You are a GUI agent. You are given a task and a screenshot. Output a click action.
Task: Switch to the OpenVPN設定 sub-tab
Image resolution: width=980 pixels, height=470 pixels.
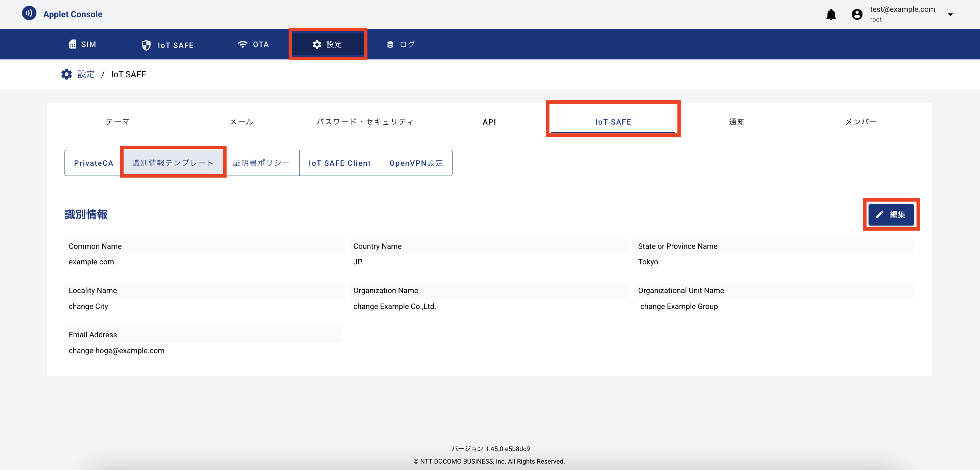(416, 163)
